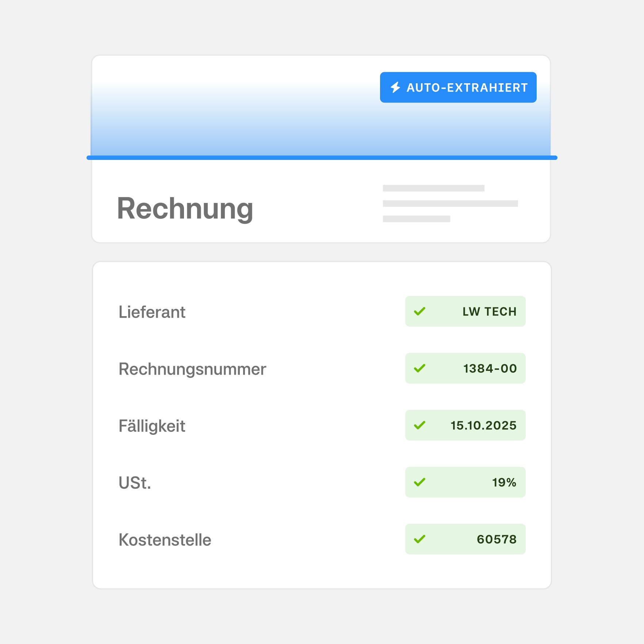Select the invoice number text 1384-00

coord(490,369)
